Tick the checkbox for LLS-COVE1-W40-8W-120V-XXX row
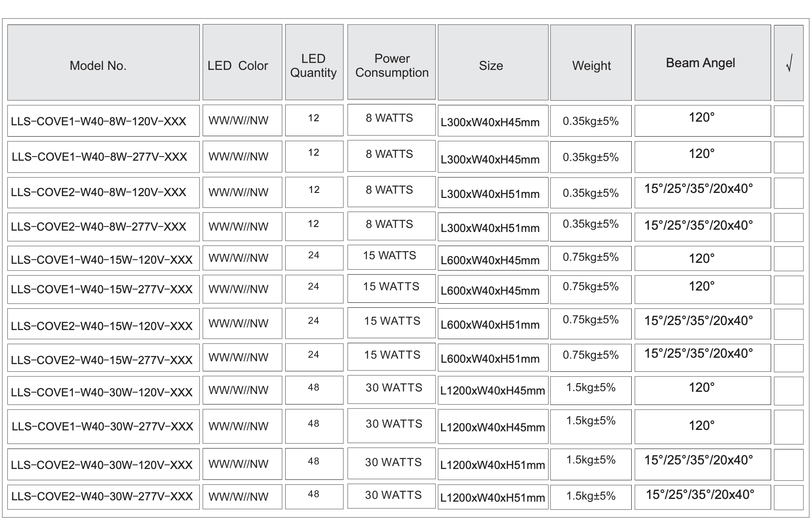The image size is (812, 523). pyautogui.click(x=788, y=121)
